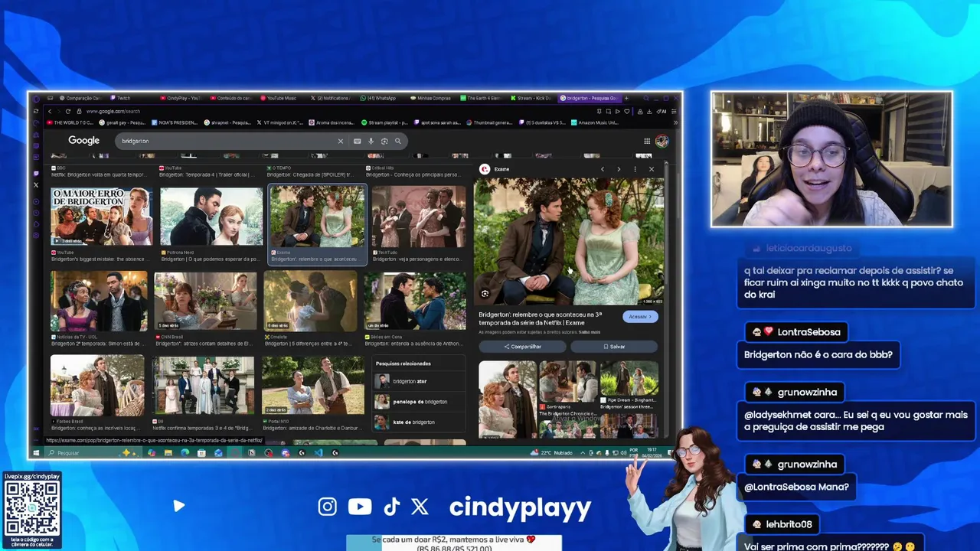Click the Compartilhar button

[x=522, y=347]
